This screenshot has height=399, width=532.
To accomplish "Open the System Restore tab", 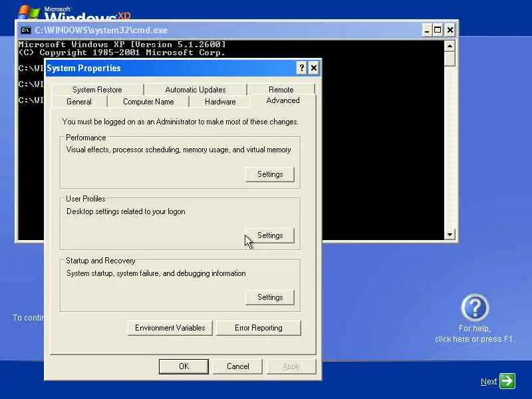I will coord(97,90).
